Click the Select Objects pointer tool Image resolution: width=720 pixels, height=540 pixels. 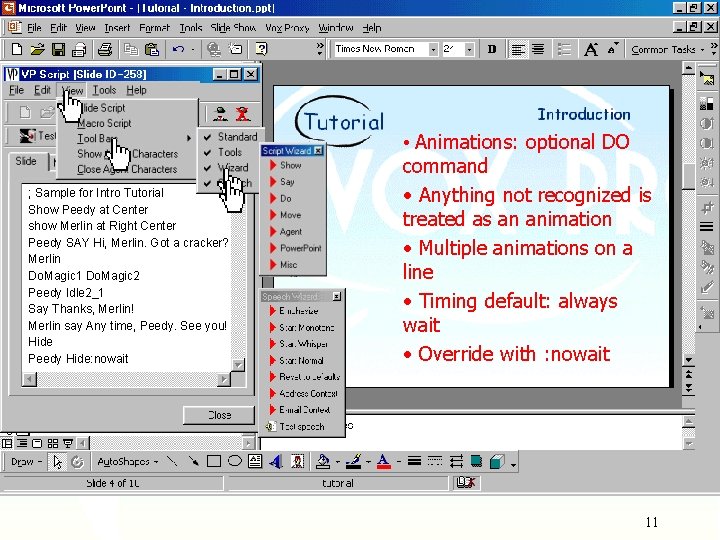(57, 462)
